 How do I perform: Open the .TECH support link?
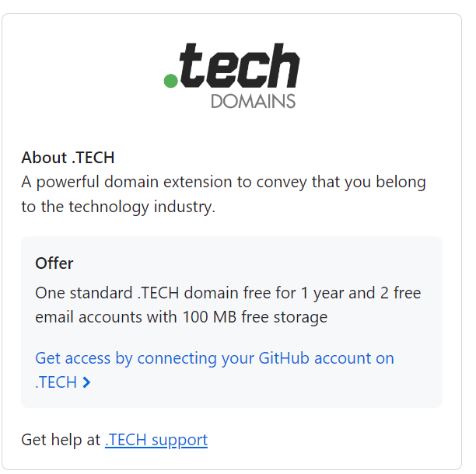156,440
